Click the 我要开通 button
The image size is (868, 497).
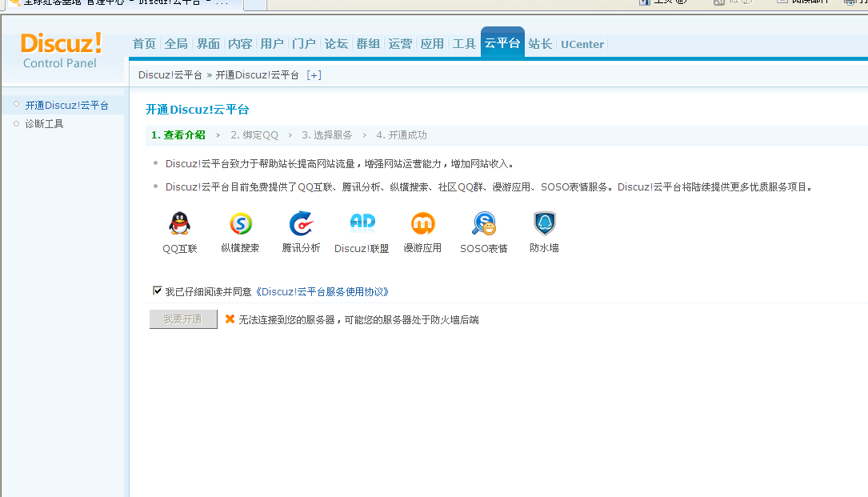(183, 319)
